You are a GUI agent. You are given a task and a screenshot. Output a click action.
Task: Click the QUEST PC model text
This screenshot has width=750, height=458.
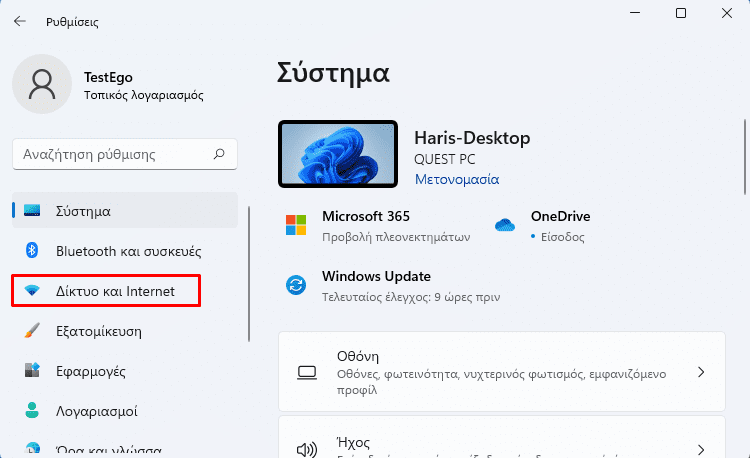coord(445,159)
